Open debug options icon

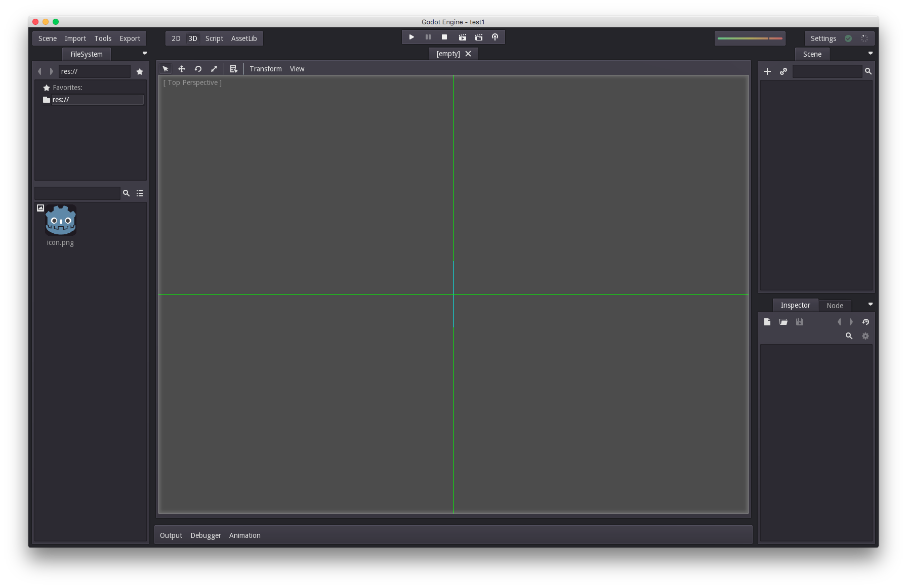(495, 37)
